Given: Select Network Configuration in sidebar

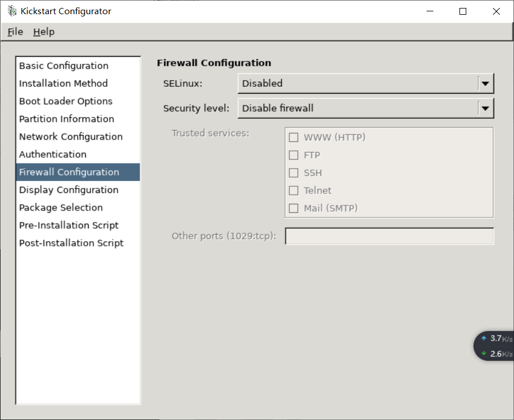Looking at the screenshot, I should click(71, 136).
